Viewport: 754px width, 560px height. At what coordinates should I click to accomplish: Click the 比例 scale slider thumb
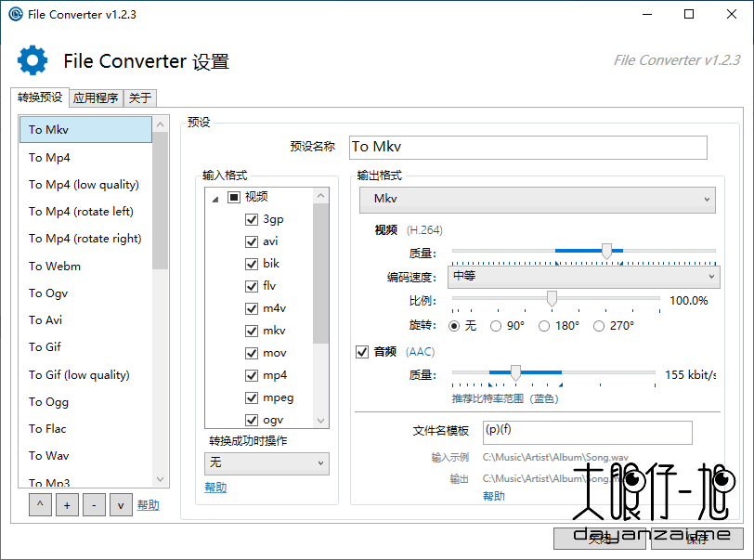point(552,299)
